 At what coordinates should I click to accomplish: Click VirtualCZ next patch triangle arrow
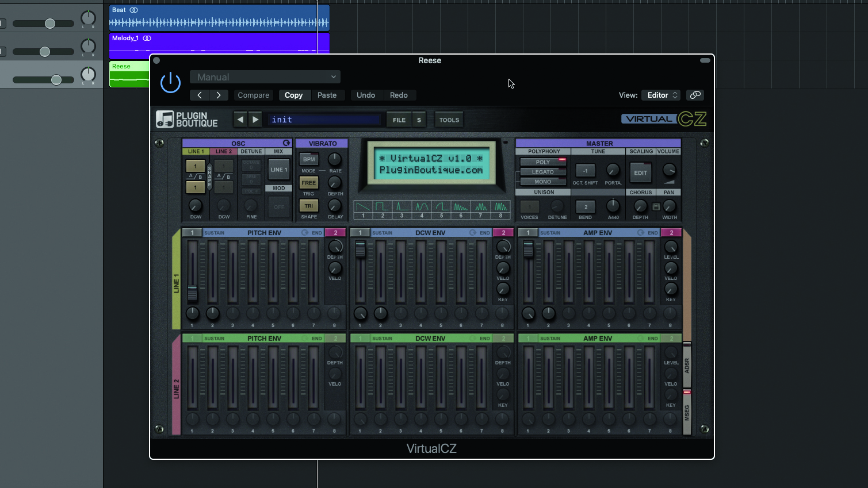coord(255,120)
